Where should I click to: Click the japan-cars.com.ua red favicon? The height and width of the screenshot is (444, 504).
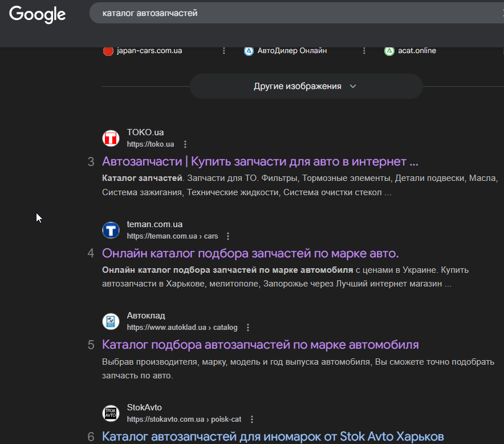point(108,51)
